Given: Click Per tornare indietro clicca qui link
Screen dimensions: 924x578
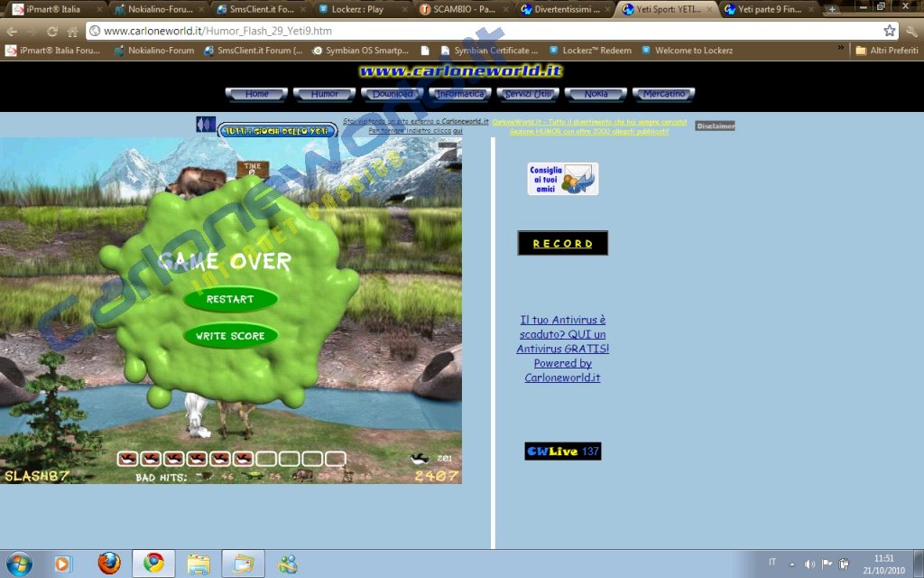Looking at the screenshot, I should click(x=415, y=131).
